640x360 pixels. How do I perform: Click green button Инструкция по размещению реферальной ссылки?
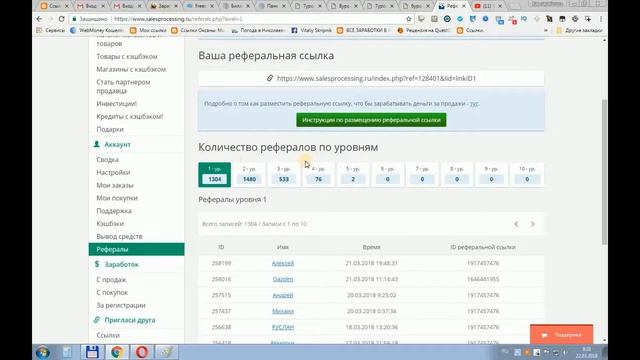tap(371, 120)
